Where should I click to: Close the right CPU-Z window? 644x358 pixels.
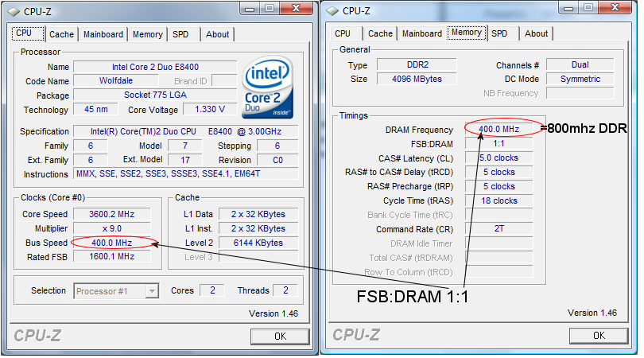point(615,7)
